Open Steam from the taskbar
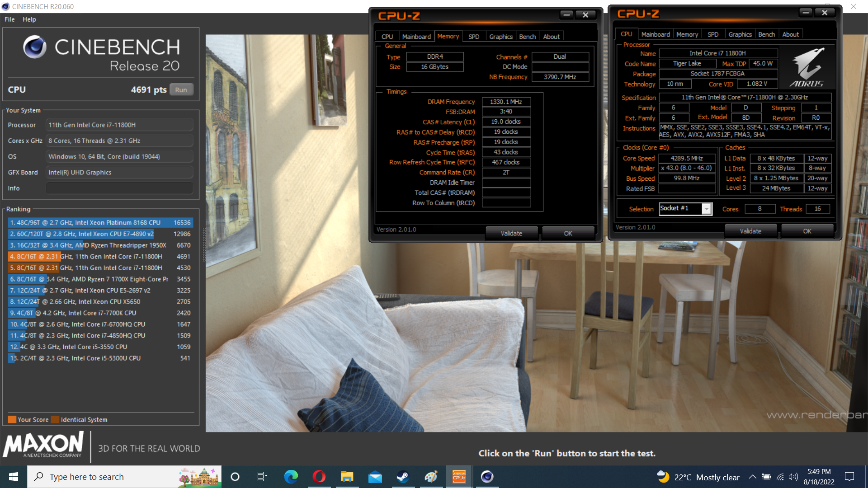 click(403, 477)
